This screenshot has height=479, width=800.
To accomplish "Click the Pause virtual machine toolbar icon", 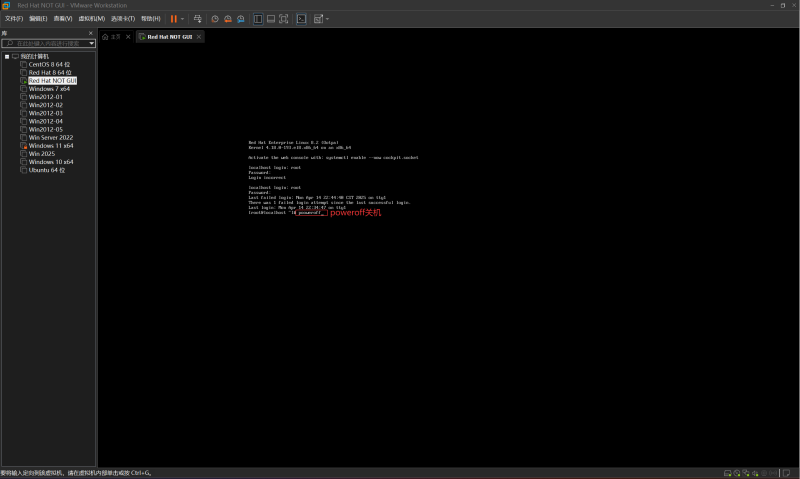I will point(174,19).
